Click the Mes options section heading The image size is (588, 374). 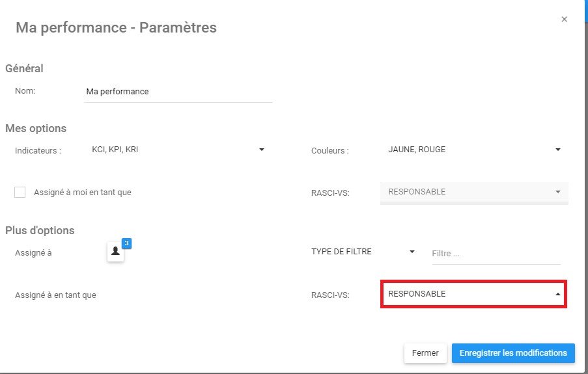click(36, 128)
